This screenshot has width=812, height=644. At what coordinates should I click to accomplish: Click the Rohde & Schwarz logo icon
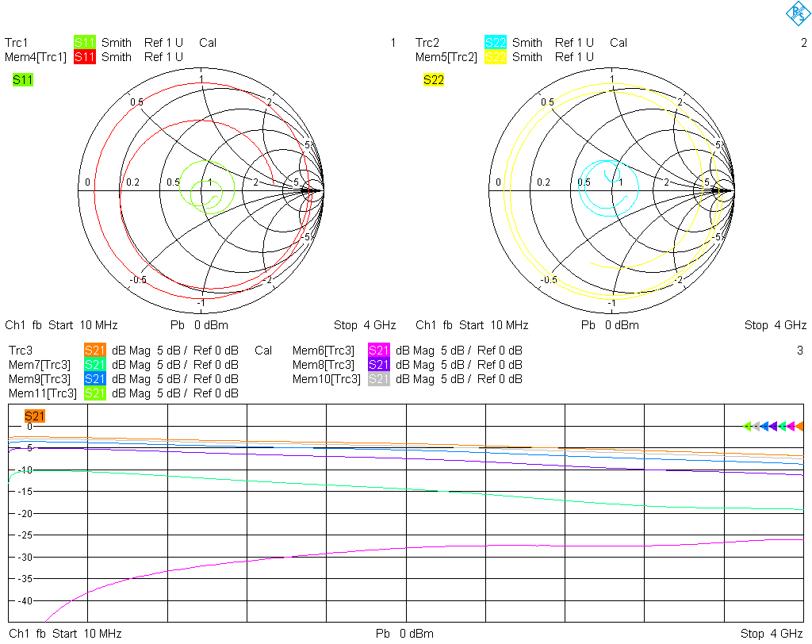click(798, 13)
